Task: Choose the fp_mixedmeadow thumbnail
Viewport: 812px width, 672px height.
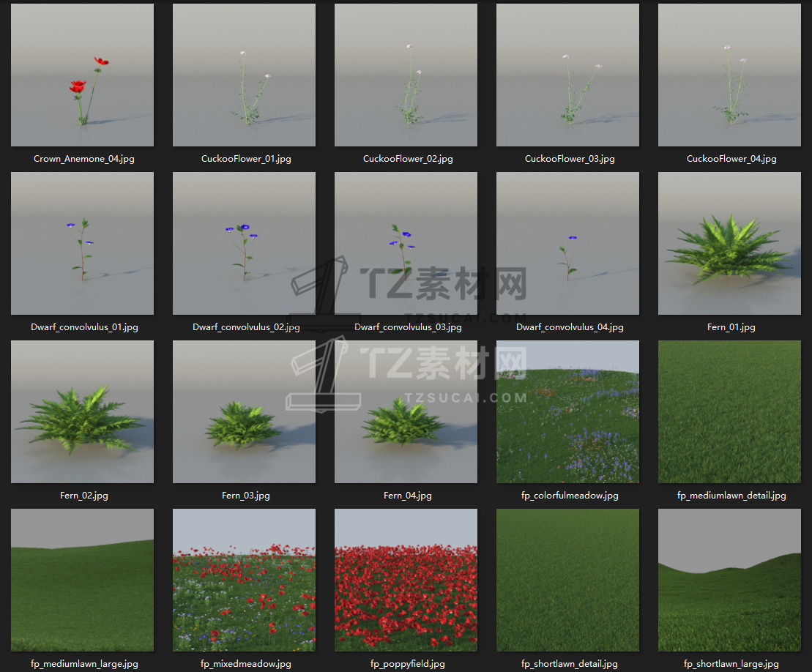Action: click(244, 580)
